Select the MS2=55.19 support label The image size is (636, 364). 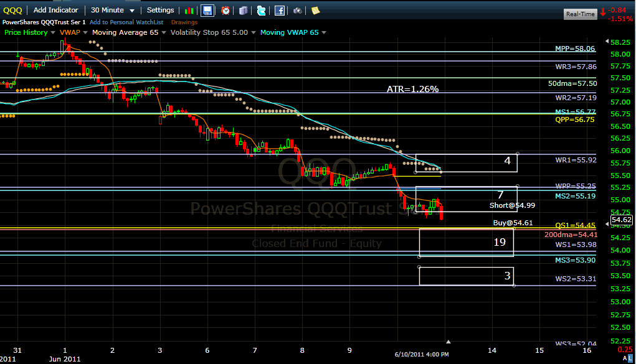tap(576, 196)
